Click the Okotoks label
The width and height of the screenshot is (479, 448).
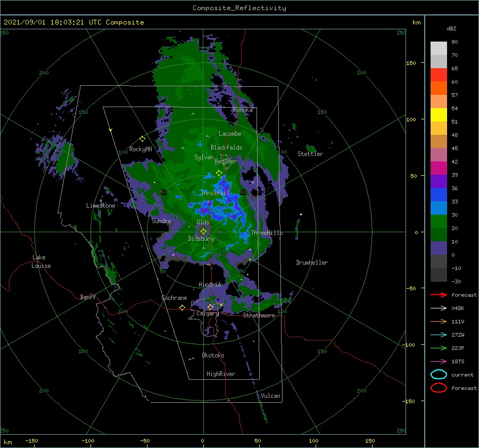213,355
